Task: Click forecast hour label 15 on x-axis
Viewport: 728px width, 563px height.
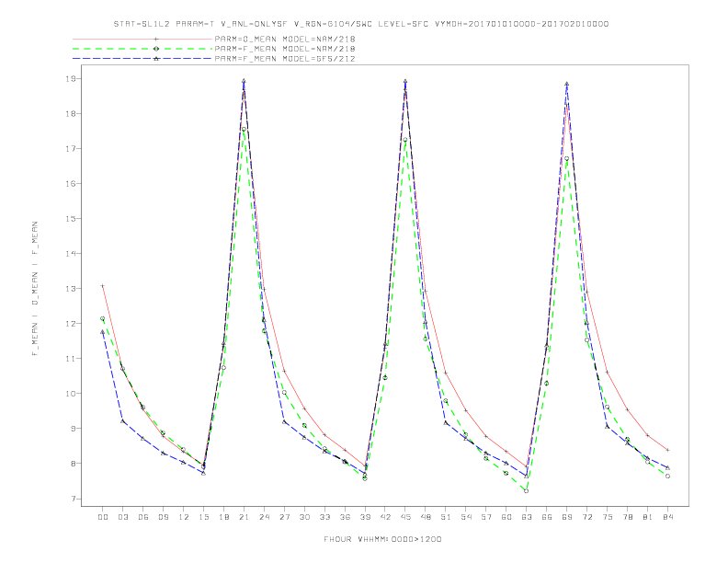Action: [x=203, y=517]
